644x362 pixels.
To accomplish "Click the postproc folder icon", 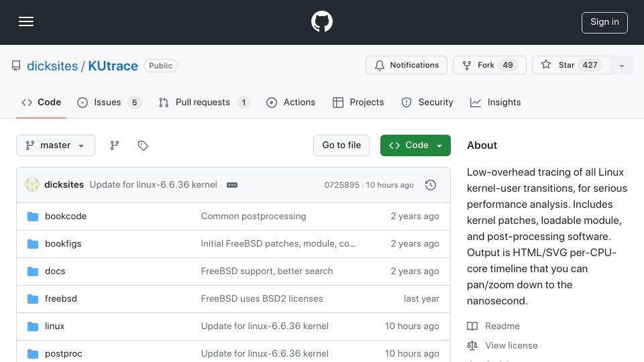I will [33, 354].
